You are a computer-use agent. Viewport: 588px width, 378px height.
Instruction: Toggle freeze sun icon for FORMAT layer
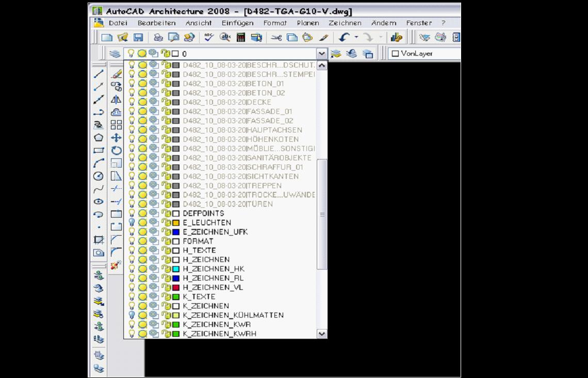(142, 241)
